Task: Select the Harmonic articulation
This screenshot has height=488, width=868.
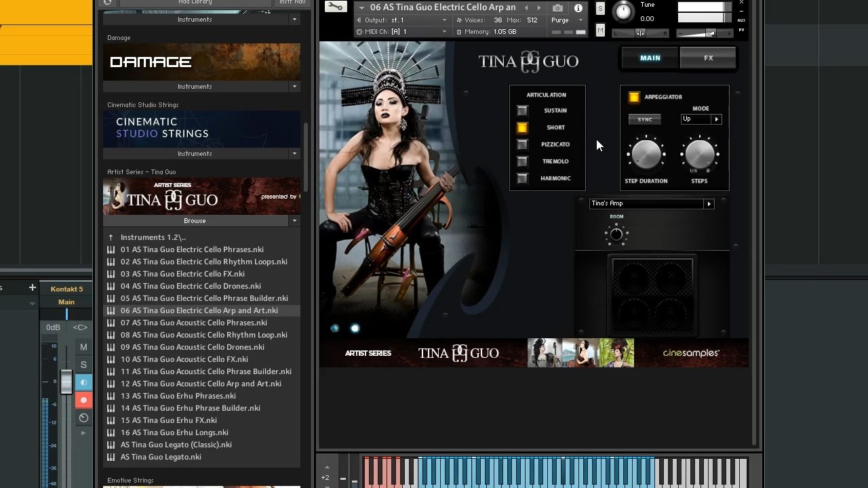Action: click(522, 178)
